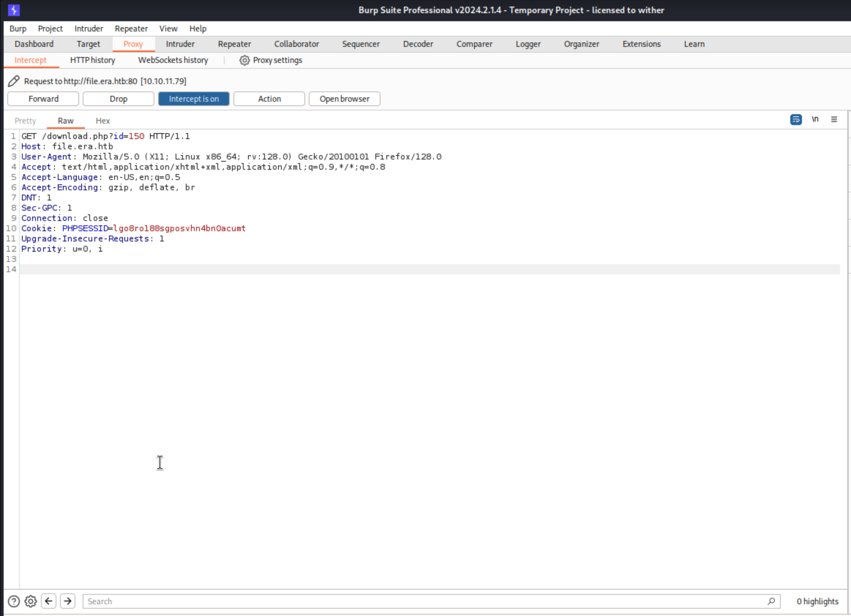Click the help question mark icon

(x=14, y=601)
